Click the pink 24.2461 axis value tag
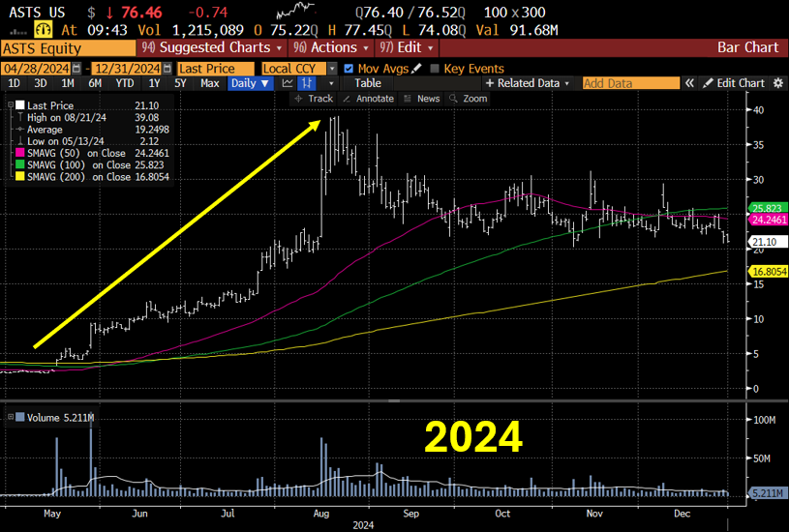This screenshot has width=789, height=532. 769,220
